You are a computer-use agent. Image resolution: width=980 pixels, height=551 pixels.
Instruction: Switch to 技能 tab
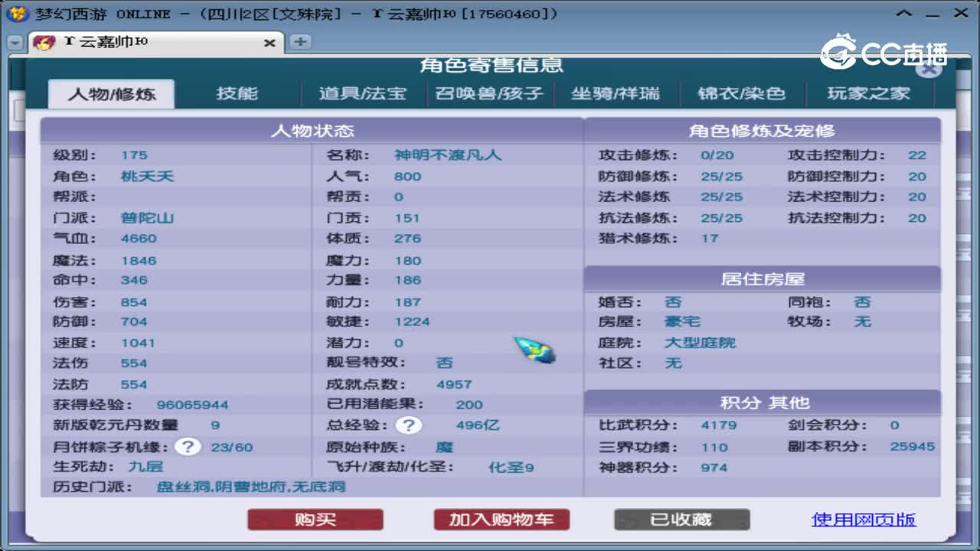click(237, 93)
